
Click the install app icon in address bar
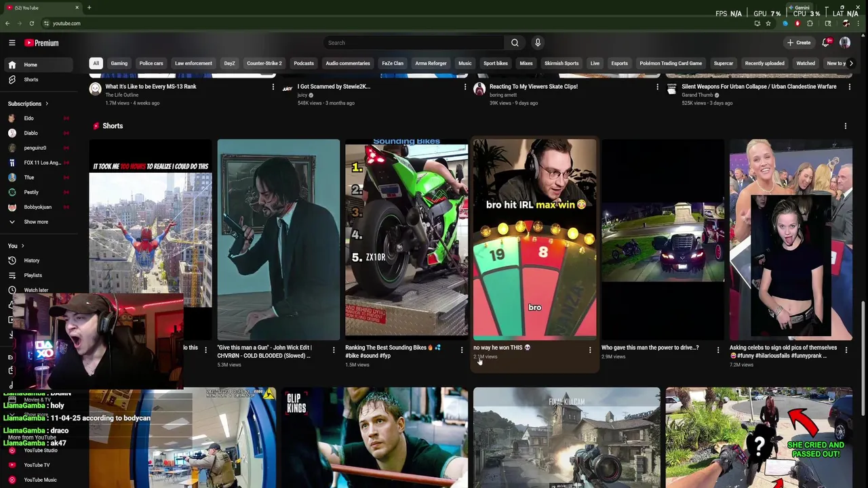(757, 23)
